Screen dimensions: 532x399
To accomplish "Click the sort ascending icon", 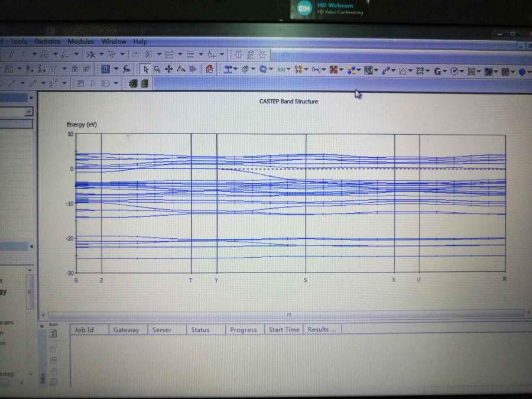I will click(30, 69).
